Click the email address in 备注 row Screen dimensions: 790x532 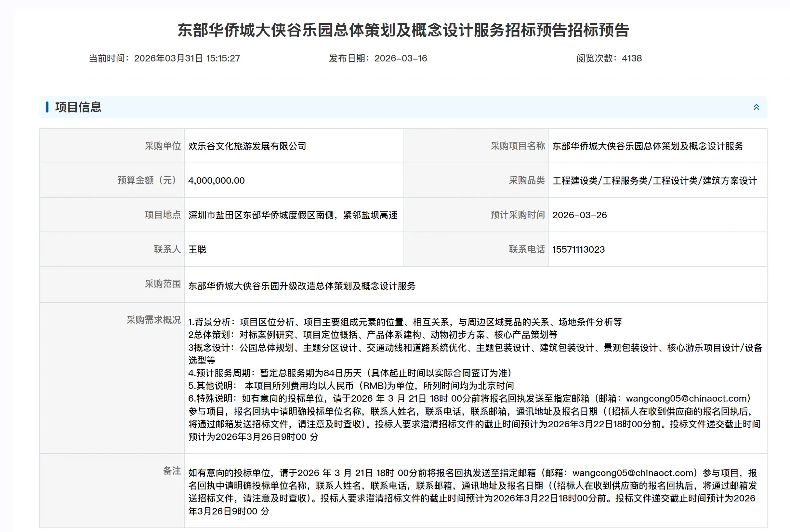coord(633,473)
